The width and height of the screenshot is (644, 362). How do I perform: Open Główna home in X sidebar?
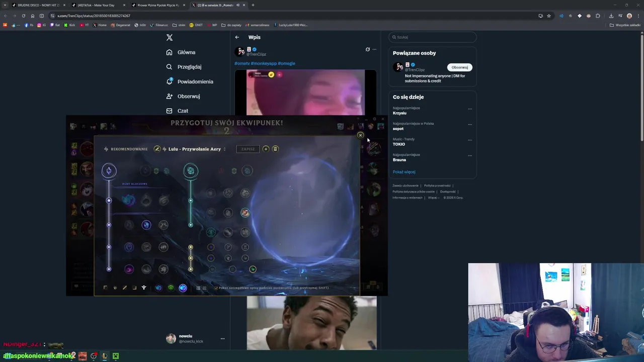click(181, 52)
